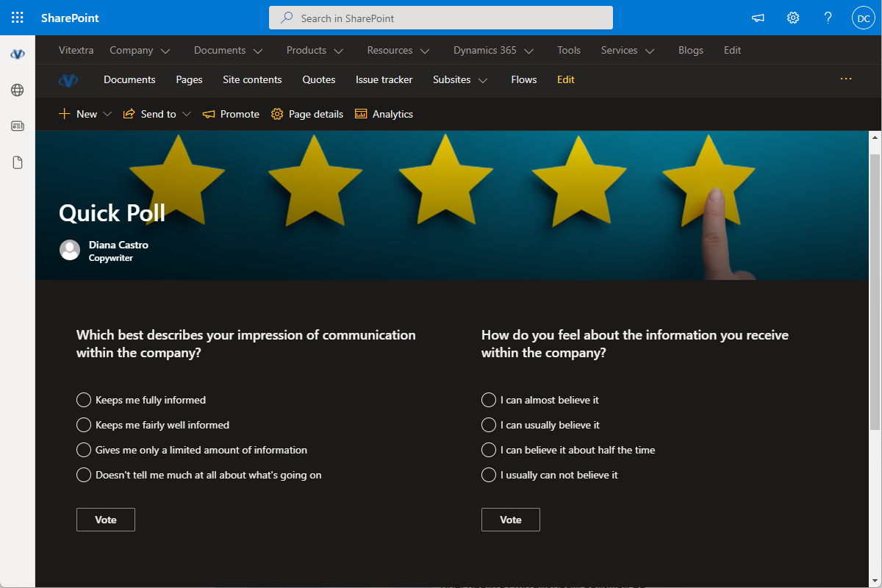Click the Search in SharePoint box

(441, 18)
